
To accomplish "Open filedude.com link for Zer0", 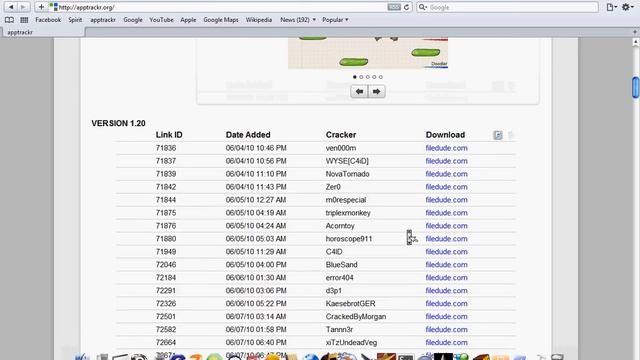I will [x=447, y=187].
